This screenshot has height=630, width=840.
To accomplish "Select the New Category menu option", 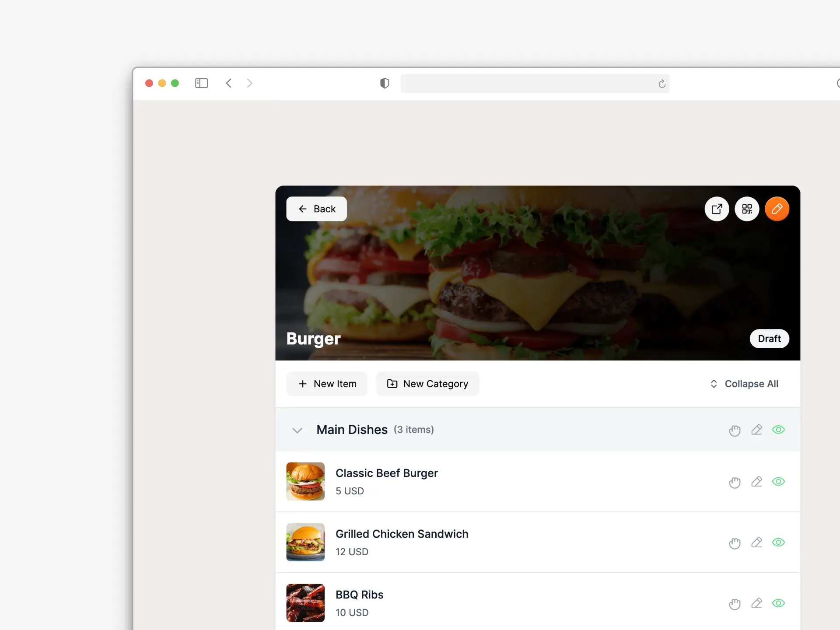I will tap(427, 383).
